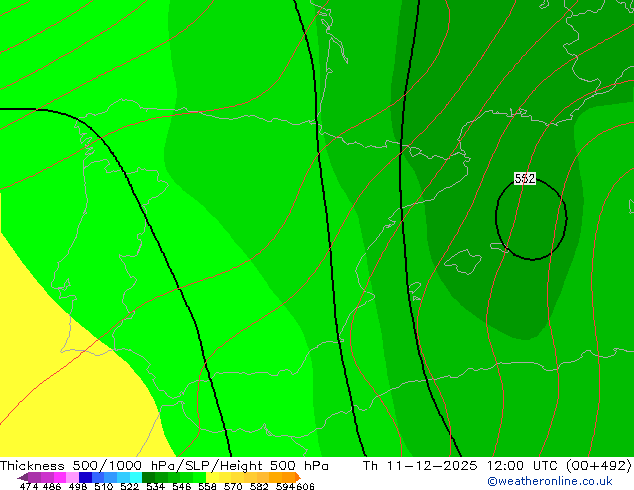
Task: Click the cyan legend swatch near 522
Action: click(x=136, y=477)
